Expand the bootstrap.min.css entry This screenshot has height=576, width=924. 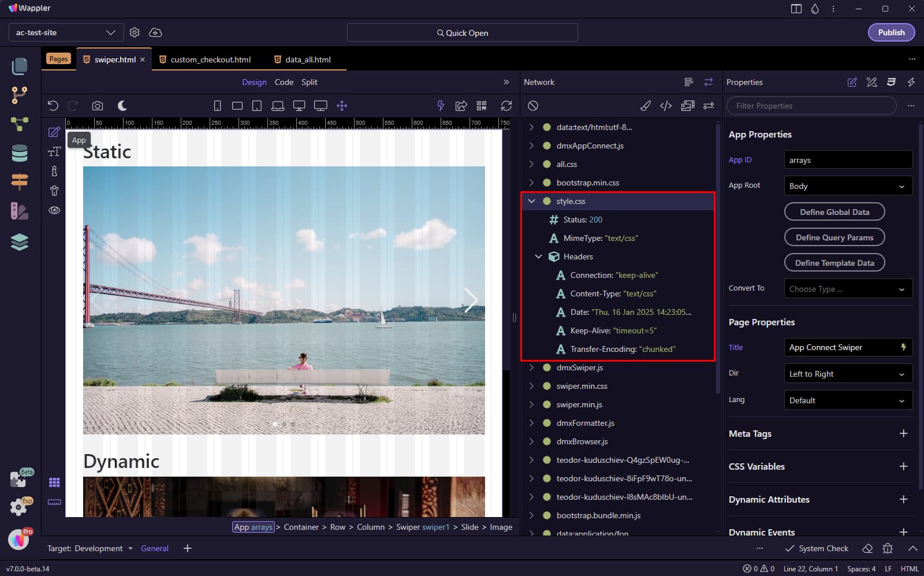point(532,183)
